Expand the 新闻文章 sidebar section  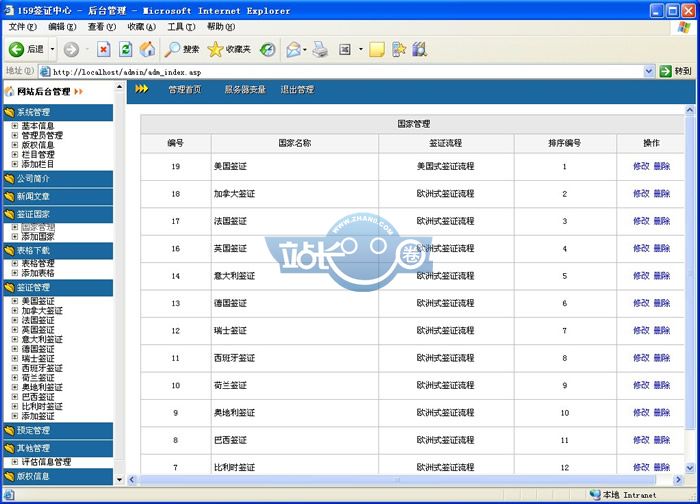[x=58, y=196]
